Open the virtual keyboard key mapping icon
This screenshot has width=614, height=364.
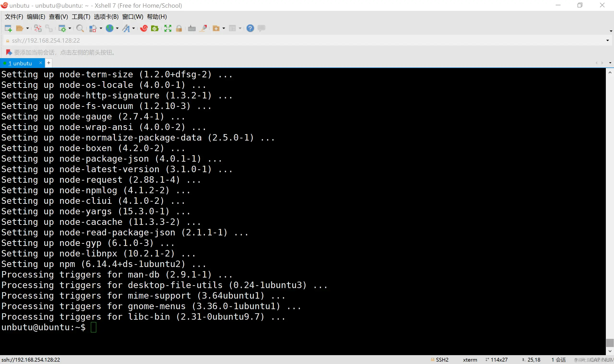tap(192, 28)
